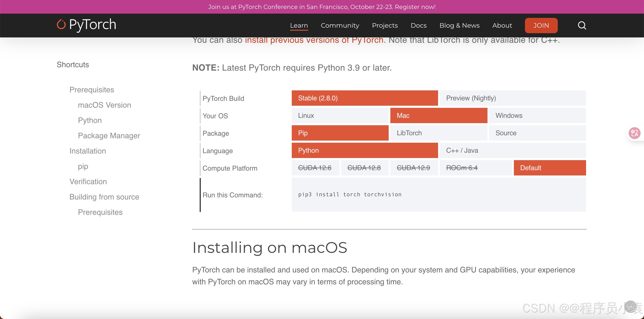The width and height of the screenshot is (644, 319).
Task: Go to top-level Prerequisites shortcut
Action: pos(92,90)
